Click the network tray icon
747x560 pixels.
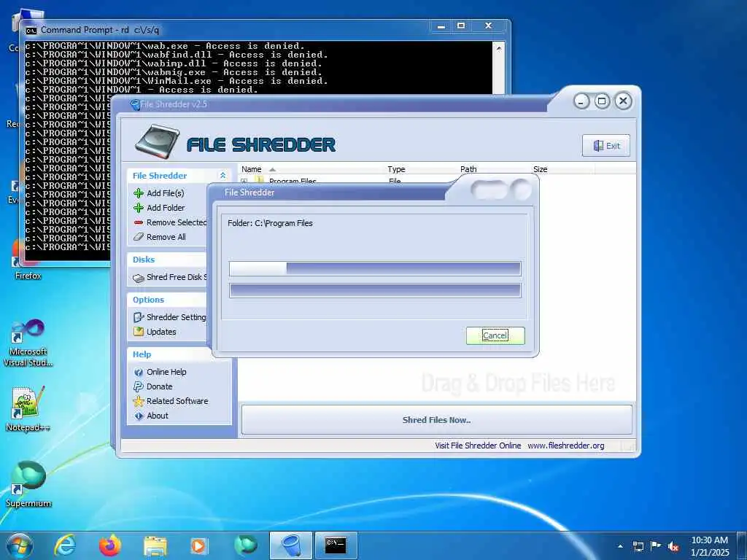tap(638, 547)
